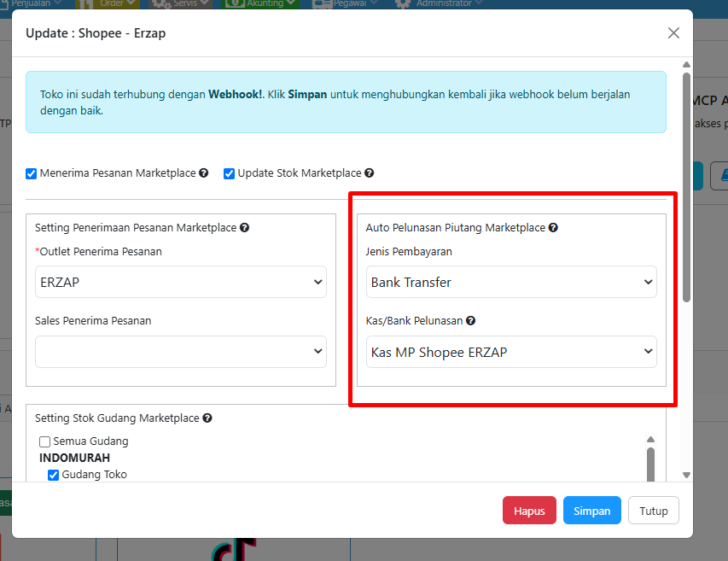728x561 pixels.
Task: Click help icon next to Menerima Pesanan Marketplace
Action: [x=203, y=172]
